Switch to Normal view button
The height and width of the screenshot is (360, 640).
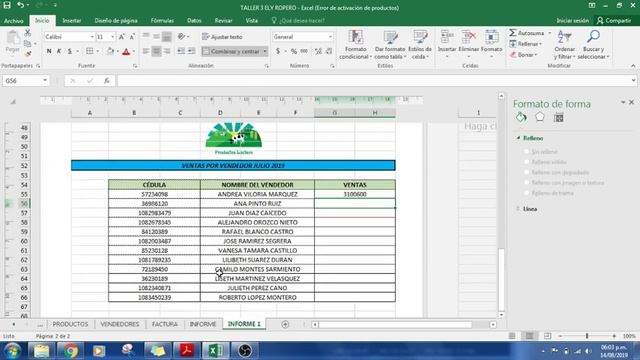512,336
